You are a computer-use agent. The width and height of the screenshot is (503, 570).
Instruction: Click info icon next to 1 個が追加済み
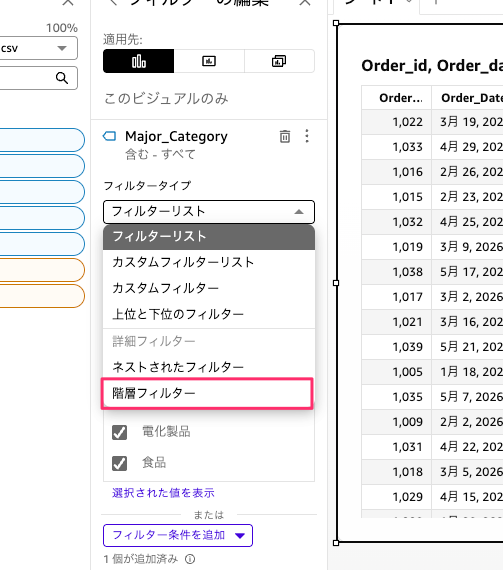190,559
